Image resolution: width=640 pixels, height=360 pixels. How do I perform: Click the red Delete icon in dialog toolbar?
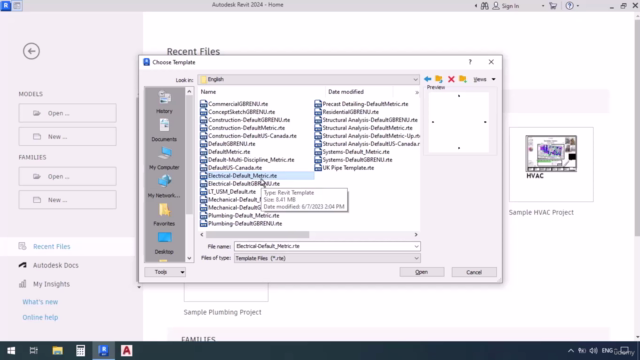point(451,79)
